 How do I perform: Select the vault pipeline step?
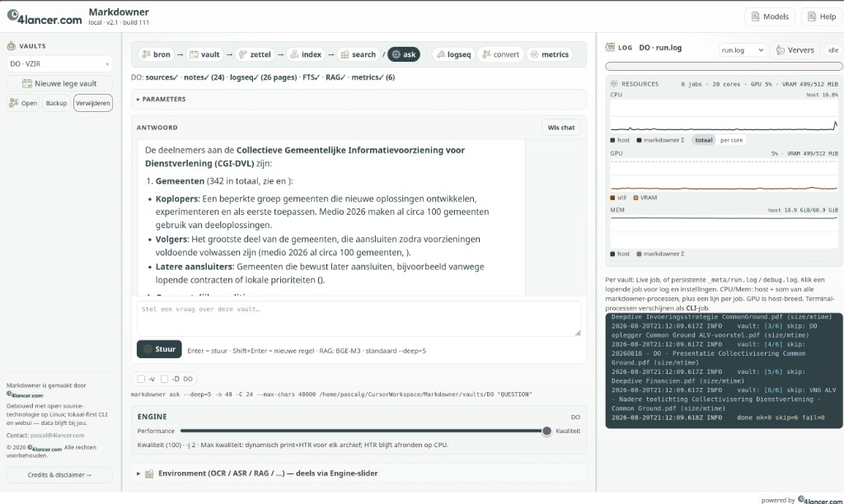pyautogui.click(x=204, y=54)
